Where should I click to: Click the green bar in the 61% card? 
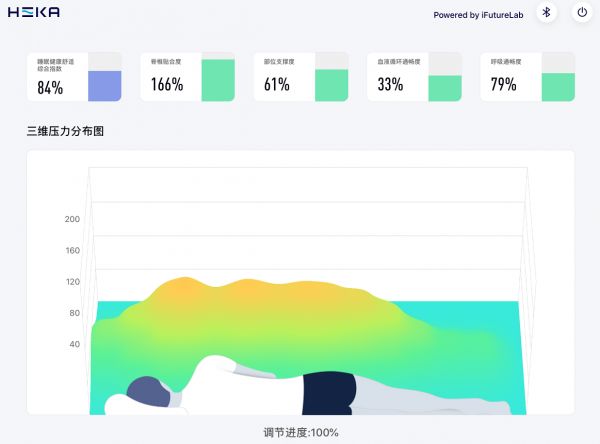pos(331,85)
